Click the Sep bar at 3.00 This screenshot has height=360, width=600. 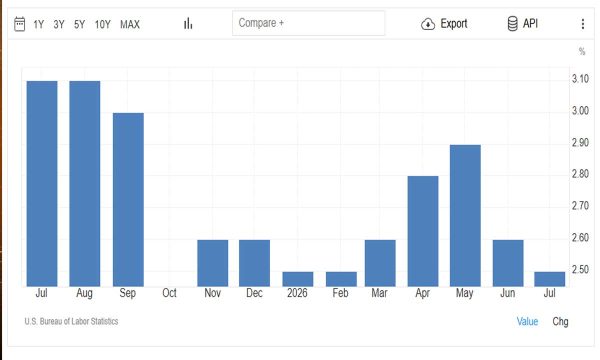[x=128, y=200]
